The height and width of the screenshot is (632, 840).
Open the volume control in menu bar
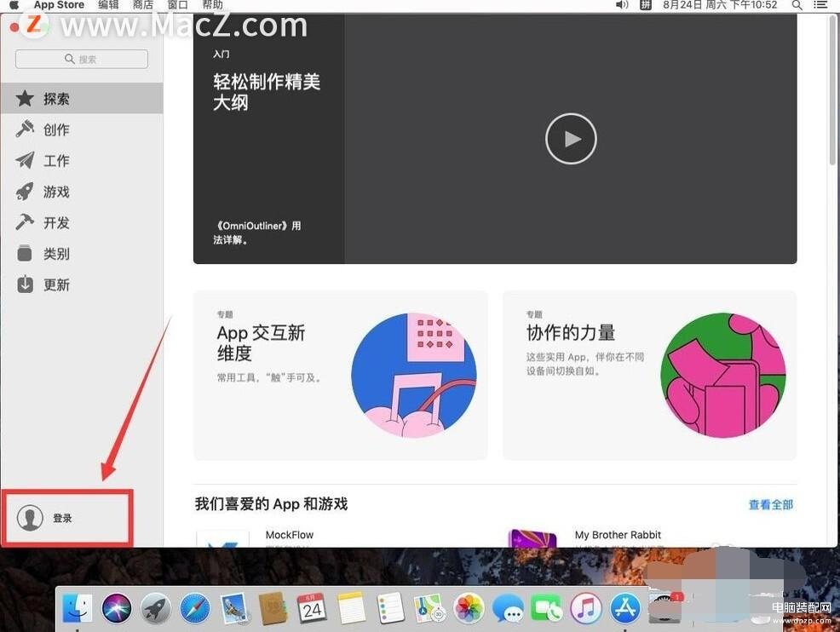[622, 5]
